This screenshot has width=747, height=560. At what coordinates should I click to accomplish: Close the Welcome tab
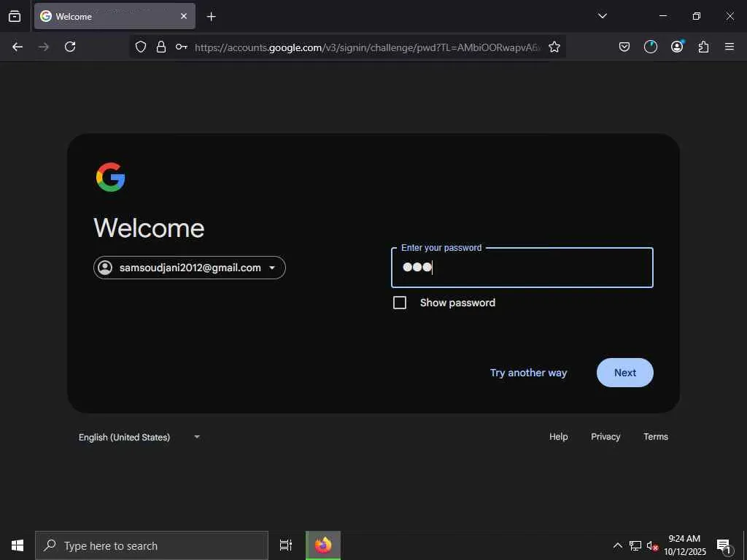pos(183,16)
